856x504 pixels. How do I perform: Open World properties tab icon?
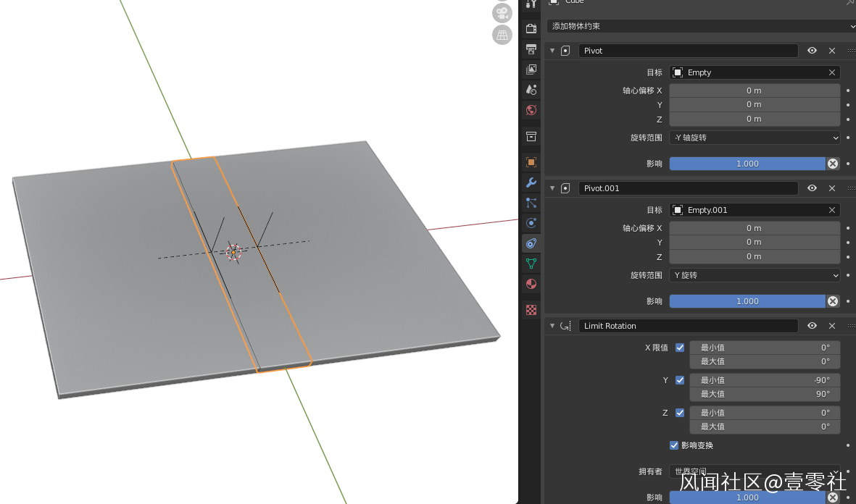(x=531, y=110)
